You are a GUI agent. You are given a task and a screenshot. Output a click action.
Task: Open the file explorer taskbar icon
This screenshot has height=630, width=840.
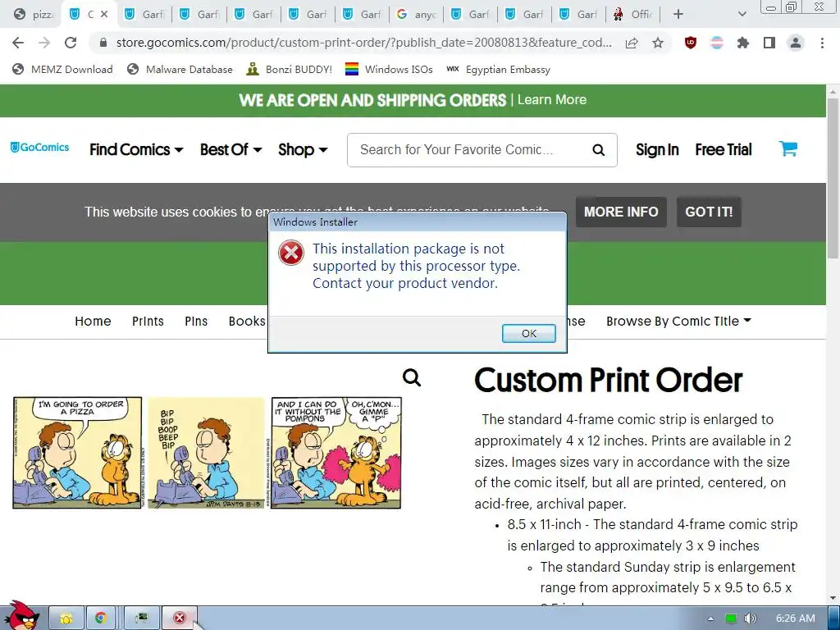pyautogui.click(x=66, y=619)
